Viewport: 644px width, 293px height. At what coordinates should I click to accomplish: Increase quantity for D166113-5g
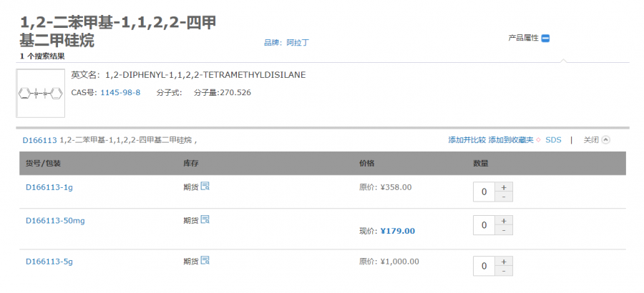coord(503,261)
